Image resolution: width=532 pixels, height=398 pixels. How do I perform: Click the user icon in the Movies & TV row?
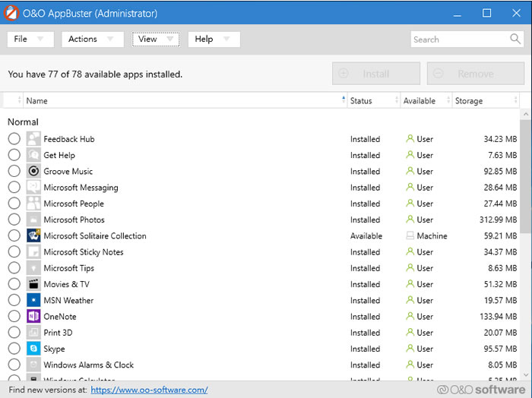pos(410,284)
